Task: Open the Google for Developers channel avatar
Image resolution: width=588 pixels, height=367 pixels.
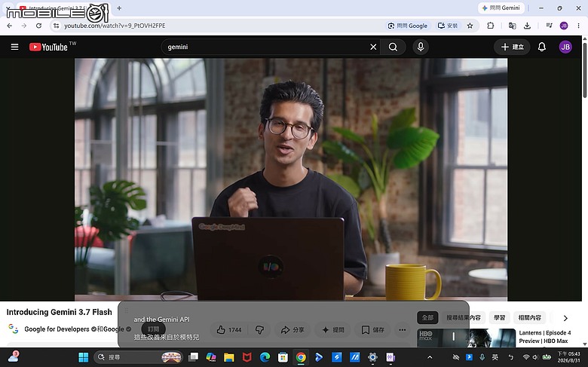Action: [x=14, y=329]
